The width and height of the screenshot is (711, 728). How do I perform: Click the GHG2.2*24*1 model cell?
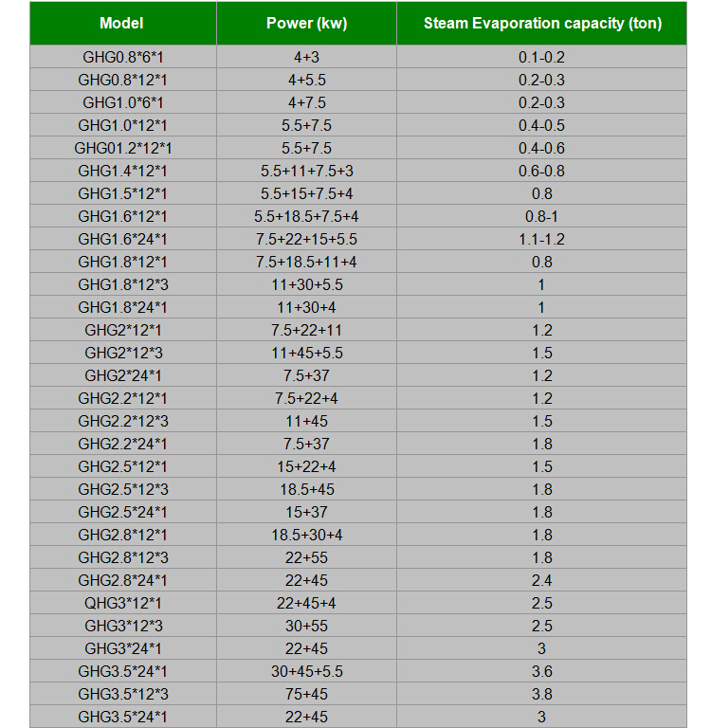click(x=123, y=444)
